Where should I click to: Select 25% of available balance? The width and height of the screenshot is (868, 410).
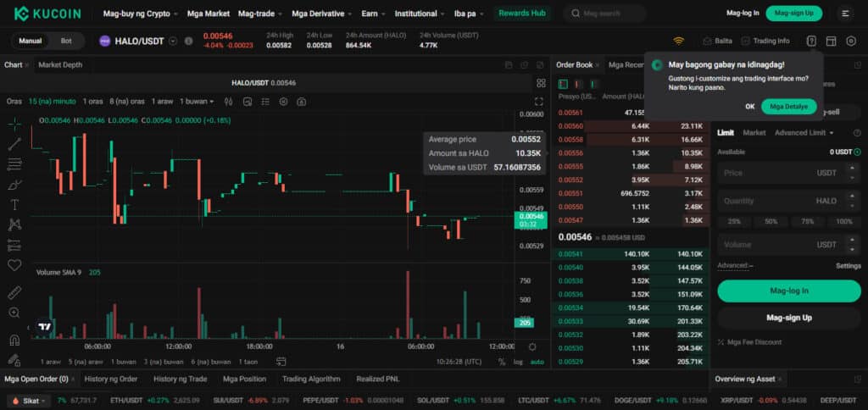tap(734, 221)
